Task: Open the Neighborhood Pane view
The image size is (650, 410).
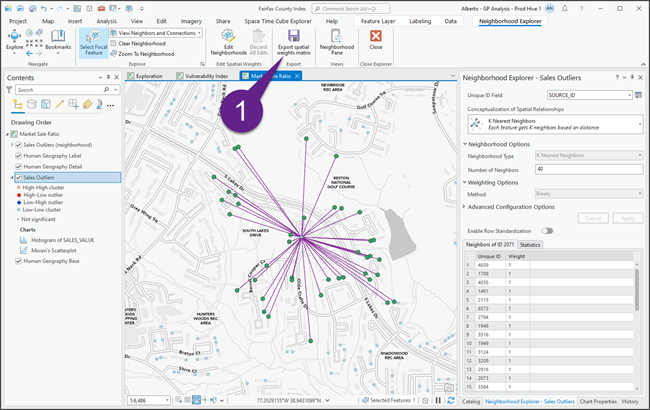Action: tap(336, 41)
